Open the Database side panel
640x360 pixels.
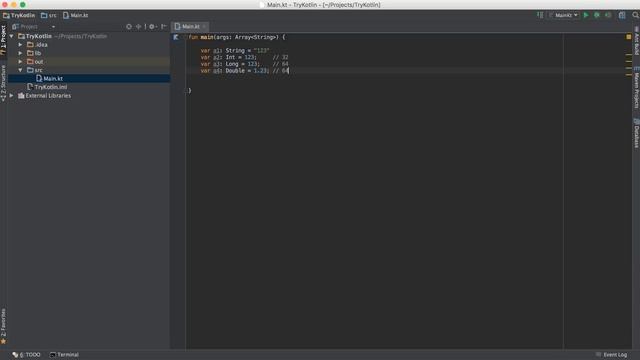pos(636,133)
